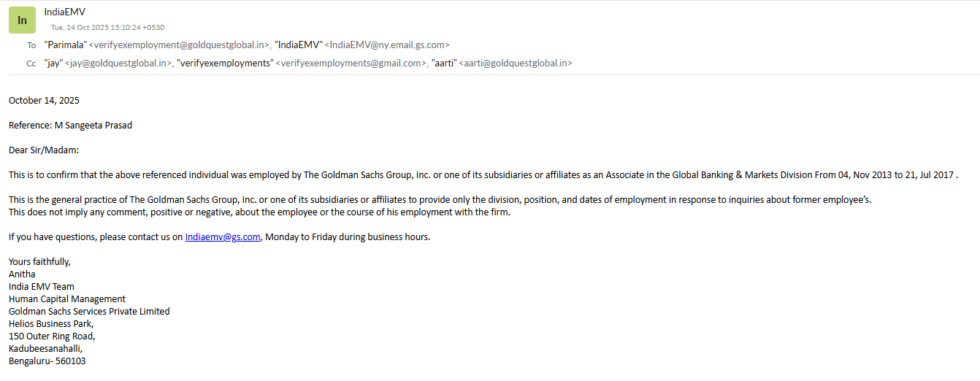The height and width of the screenshot is (381, 980).
Task: Click the Reference: M Sangeeta Prasad line
Action: 70,125
